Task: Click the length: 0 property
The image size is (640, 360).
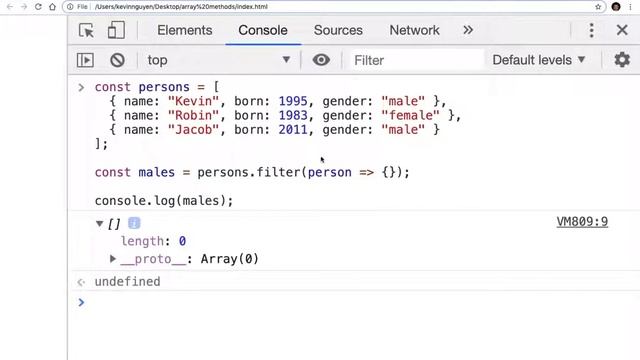Action: pos(153,241)
